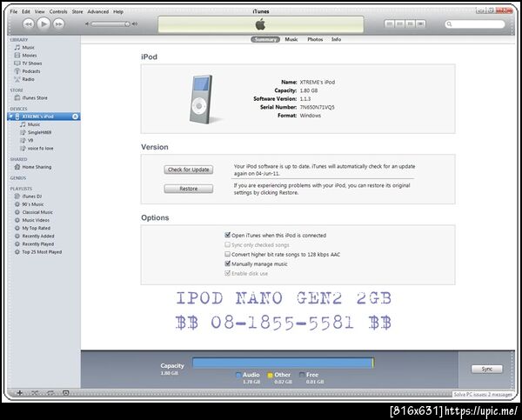The height and width of the screenshot is (420, 522).
Task: Click the add playlist plus button
Action: 20,393
